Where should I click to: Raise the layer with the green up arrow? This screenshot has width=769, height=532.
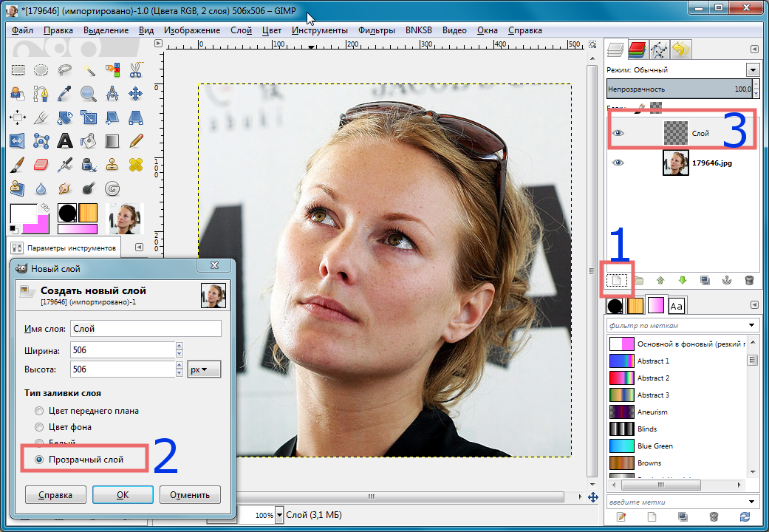pyautogui.click(x=660, y=280)
